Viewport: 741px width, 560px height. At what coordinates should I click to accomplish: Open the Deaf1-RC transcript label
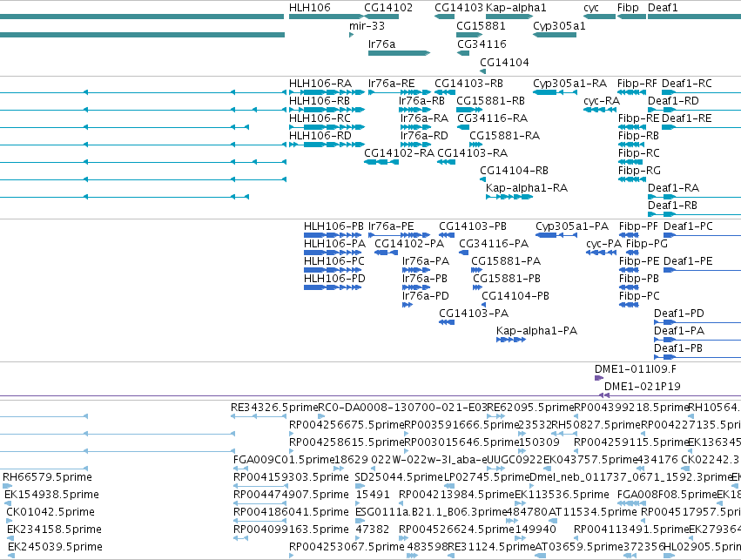(687, 84)
